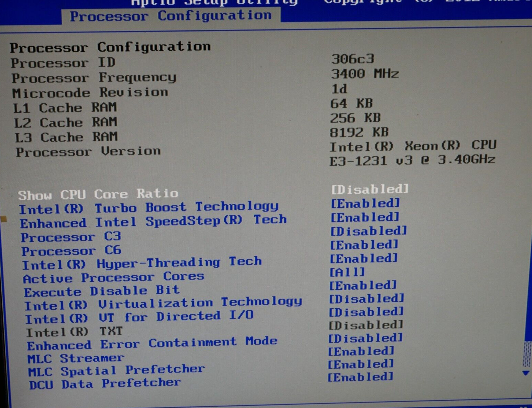532x408 pixels.
Task: Select Enhanced Error Containment Mode setting
Action: coord(152,343)
